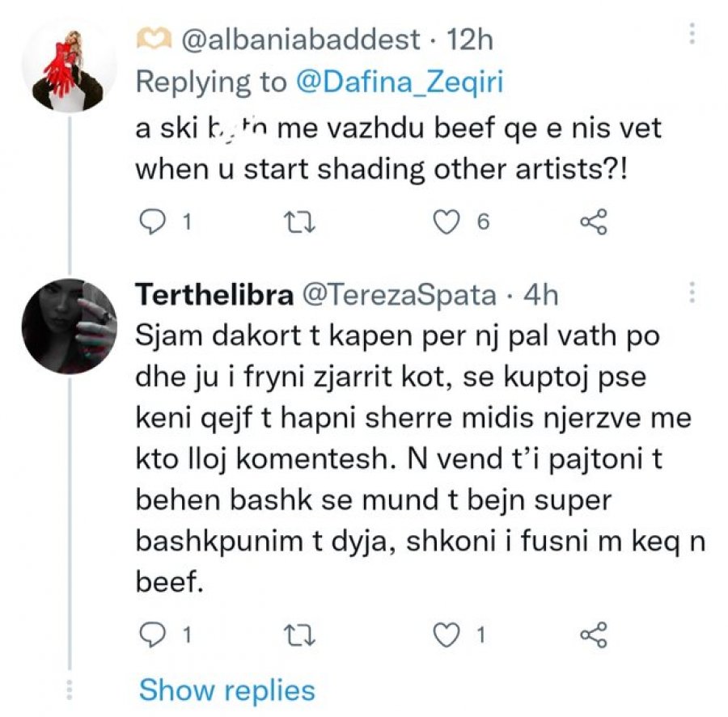Retweet the albaniabaddest reply
The image size is (728, 717).
[300, 221]
